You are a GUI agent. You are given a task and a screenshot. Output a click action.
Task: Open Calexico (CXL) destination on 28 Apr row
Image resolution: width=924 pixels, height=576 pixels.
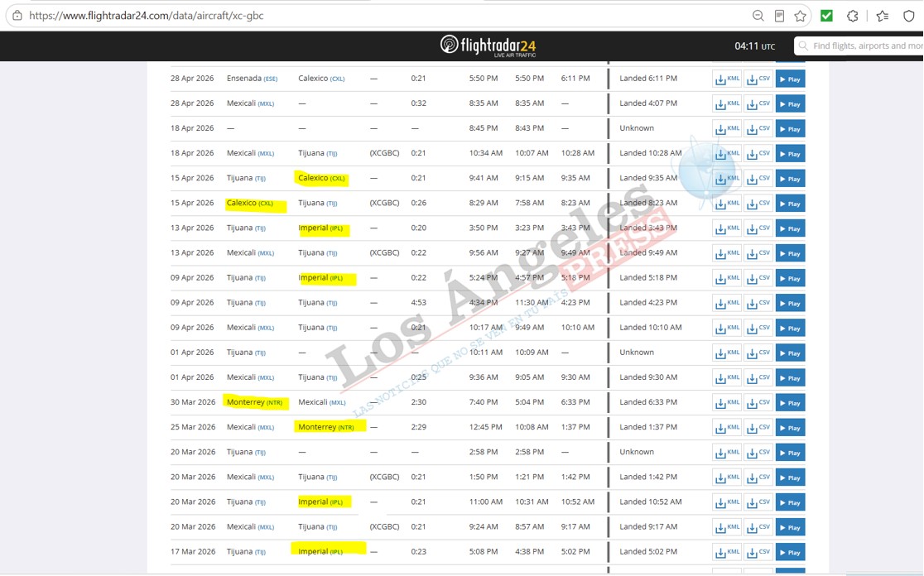(321, 79)
